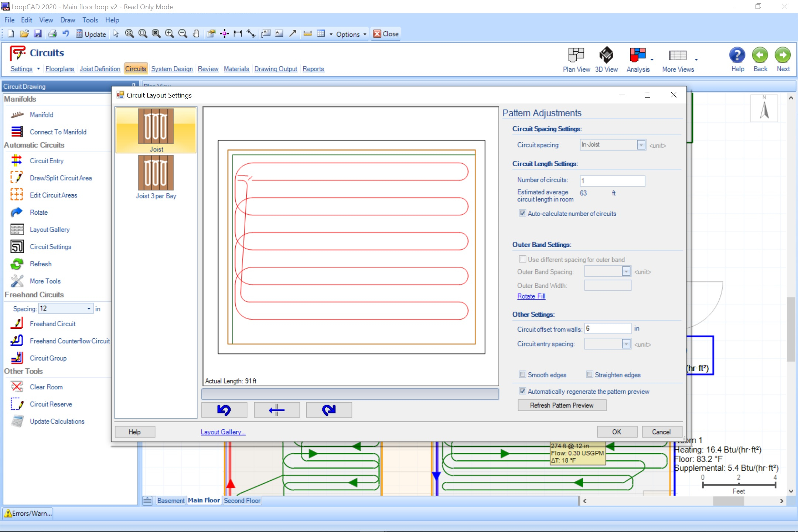Enable Use different spacing for outer band

click(522, 259)
